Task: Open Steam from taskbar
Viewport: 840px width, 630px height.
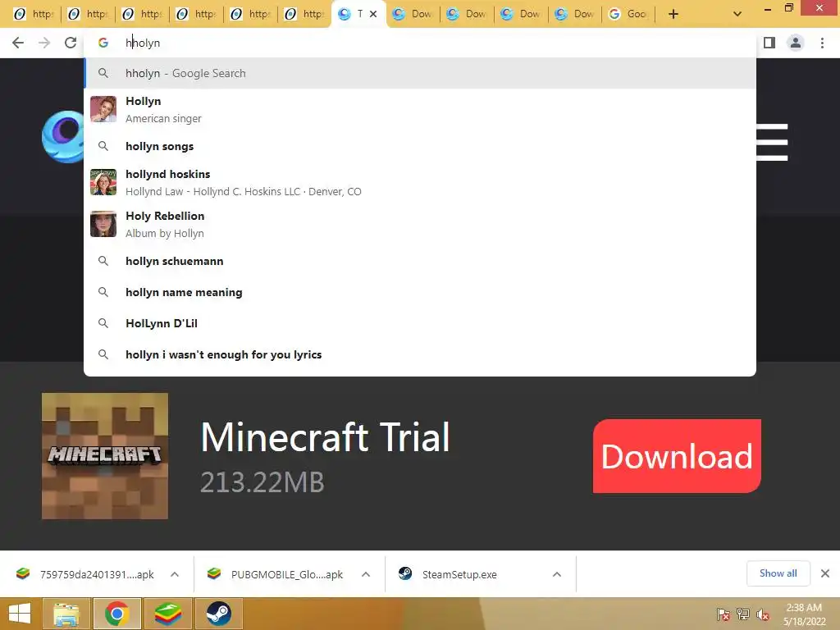Action: click(x=218, y=614)
